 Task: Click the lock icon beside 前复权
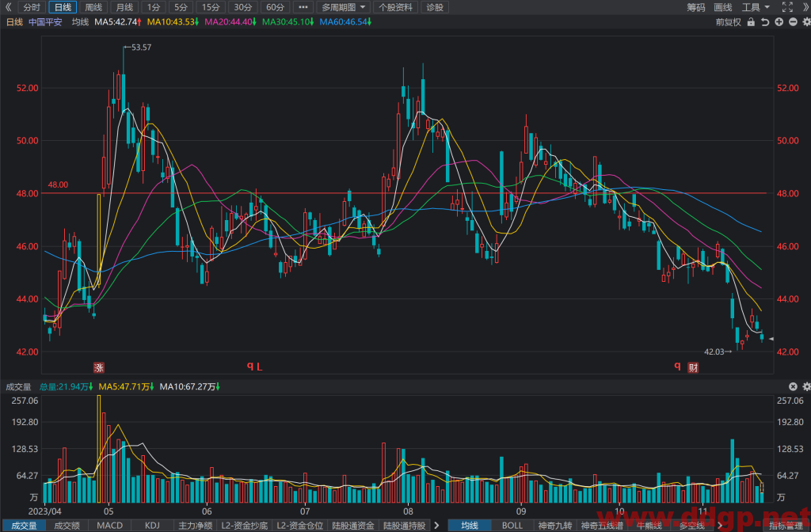751,22
